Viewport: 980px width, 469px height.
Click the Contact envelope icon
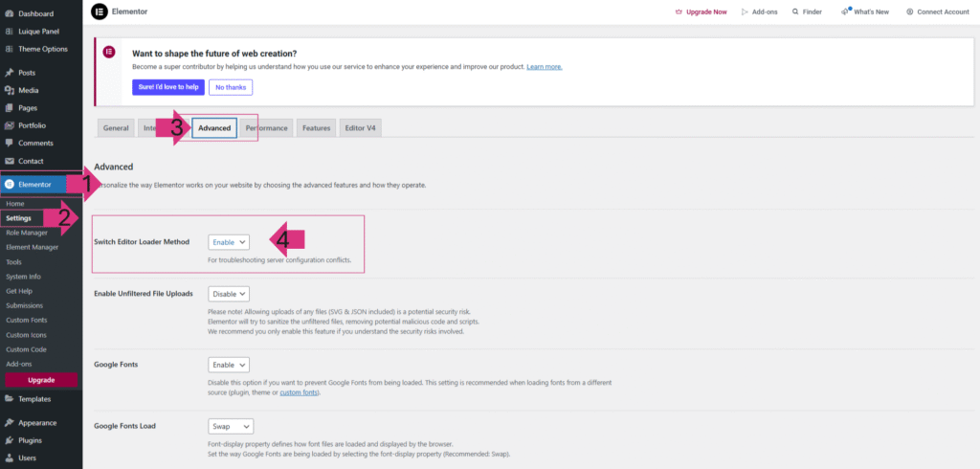click(10, 161)
